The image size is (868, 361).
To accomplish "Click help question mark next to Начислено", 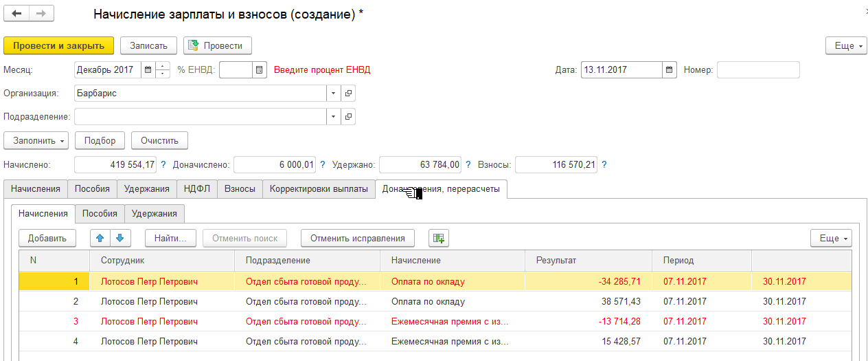I will tap(163, 164).
